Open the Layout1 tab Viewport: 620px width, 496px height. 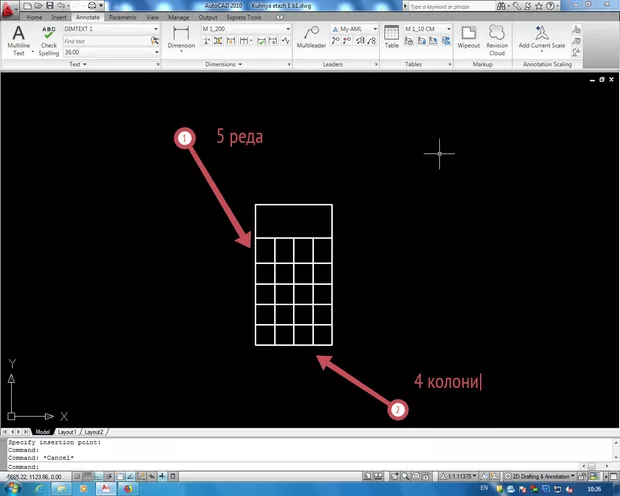[x=68, y=431]
